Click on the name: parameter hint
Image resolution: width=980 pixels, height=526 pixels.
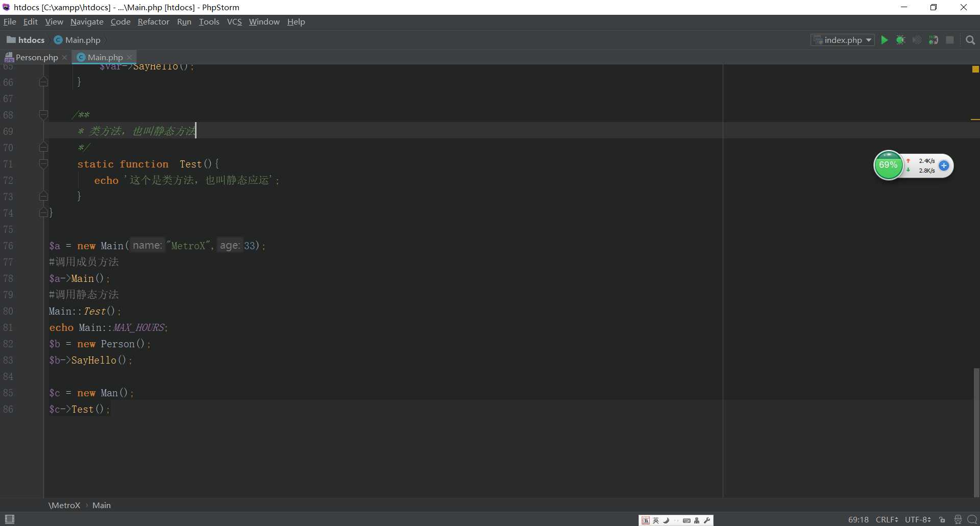click(147, 246)
